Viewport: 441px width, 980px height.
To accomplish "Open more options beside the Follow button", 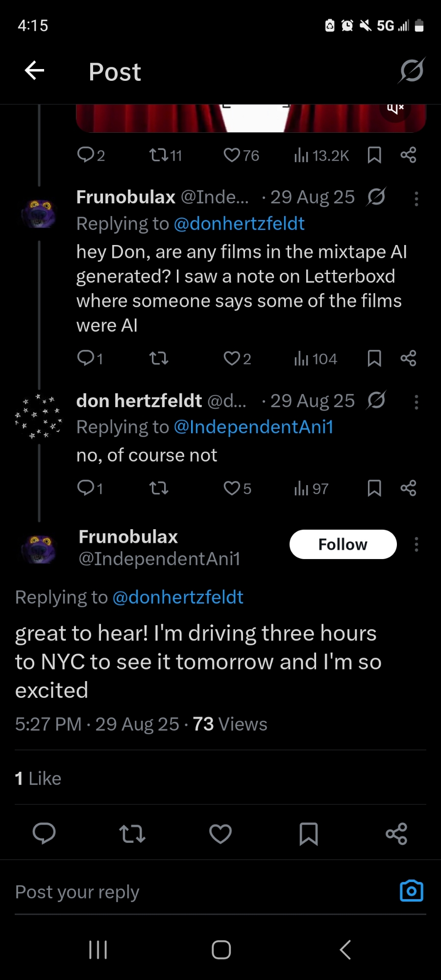I will (x=416, y=544).
